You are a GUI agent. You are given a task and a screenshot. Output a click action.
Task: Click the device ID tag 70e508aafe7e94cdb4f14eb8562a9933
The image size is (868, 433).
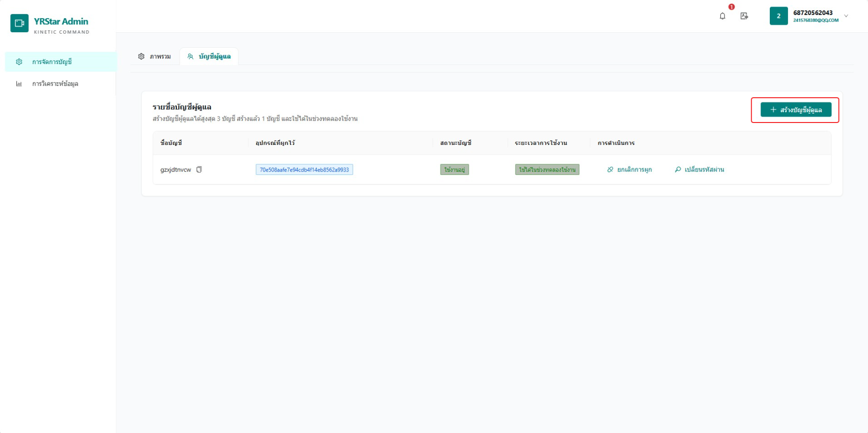pyautogui.click(x=304, y=170)
